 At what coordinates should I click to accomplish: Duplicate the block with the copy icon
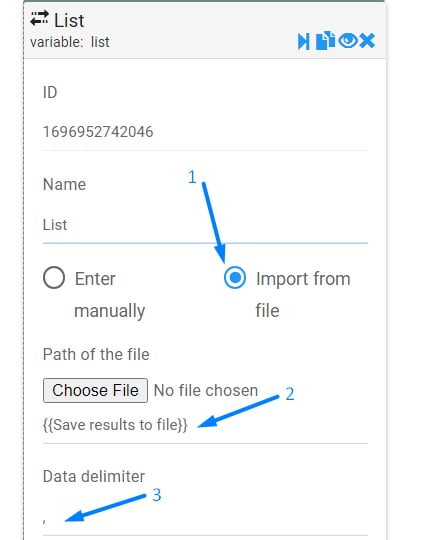pos(325,41)
